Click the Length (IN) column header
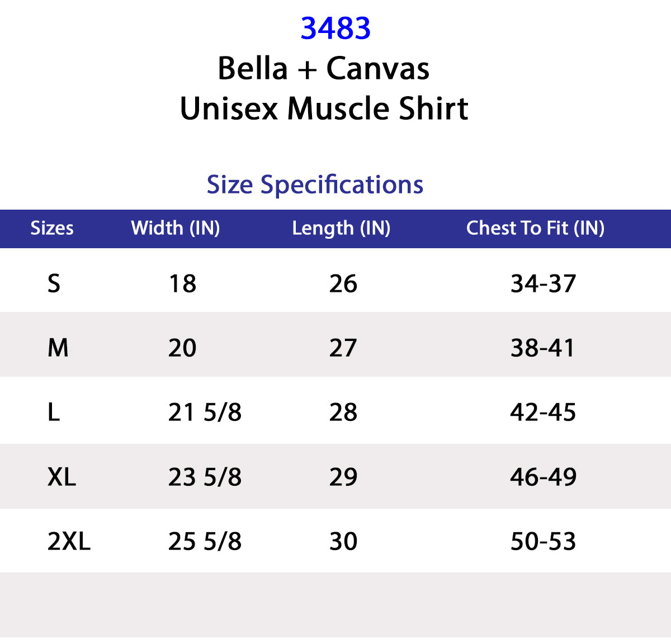671x644 pixels. 341,228
